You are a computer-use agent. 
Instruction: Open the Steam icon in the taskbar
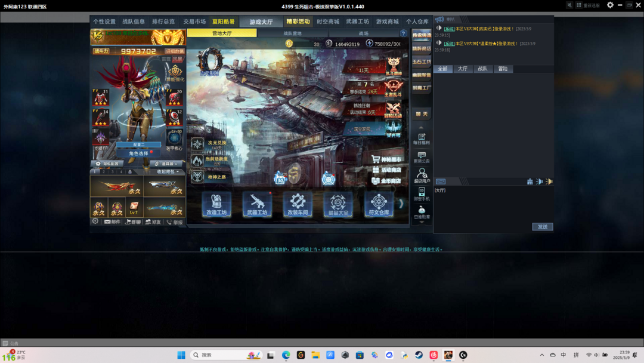coord(419,355)
